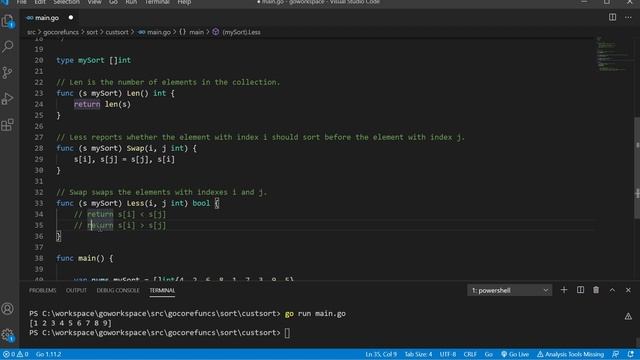This screenshot has width=640, height=360.
Task: Open editor More Actions ellipsis
Action: (x=628, y=17)
